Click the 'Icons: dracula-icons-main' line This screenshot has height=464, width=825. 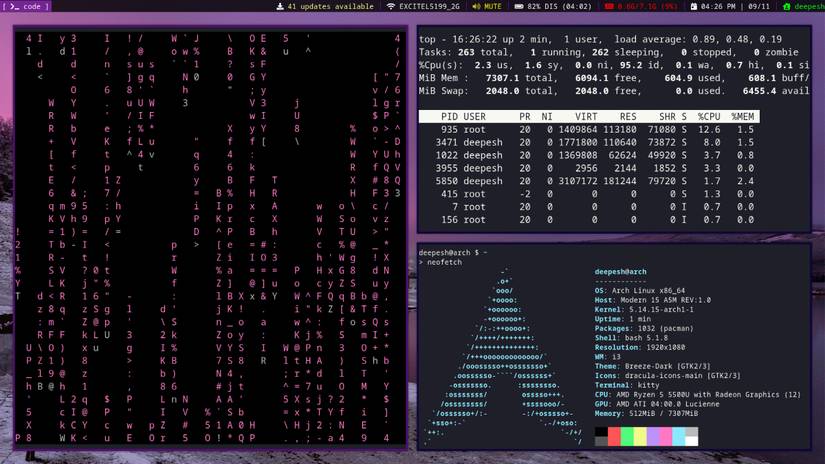[668, 376]
